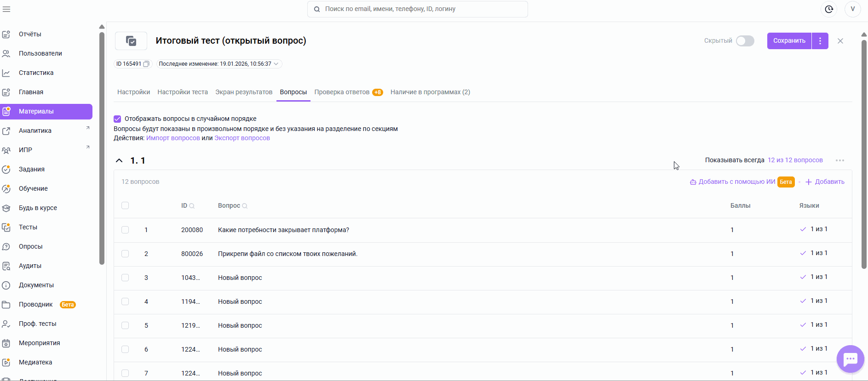Click the Главная sidebar icon
The height and width of the screenshot is (381, 868).
pyautogui.click(x=6, y=92)
